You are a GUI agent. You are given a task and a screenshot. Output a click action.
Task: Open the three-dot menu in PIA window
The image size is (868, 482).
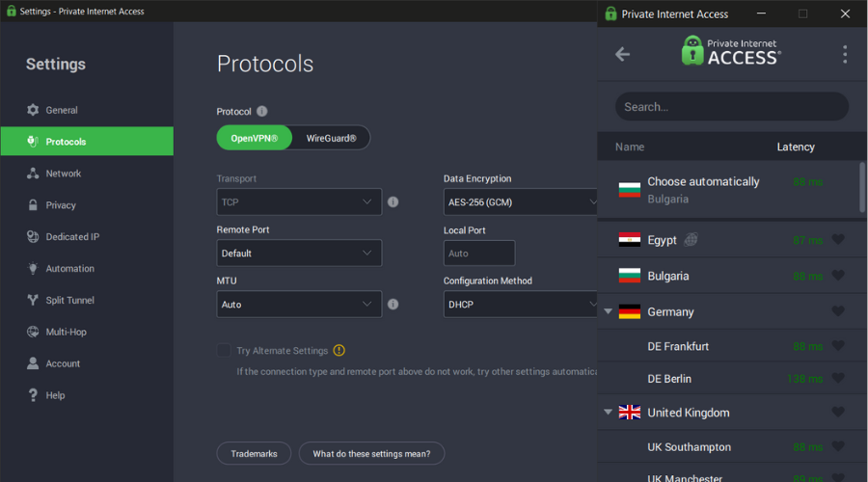845,54
